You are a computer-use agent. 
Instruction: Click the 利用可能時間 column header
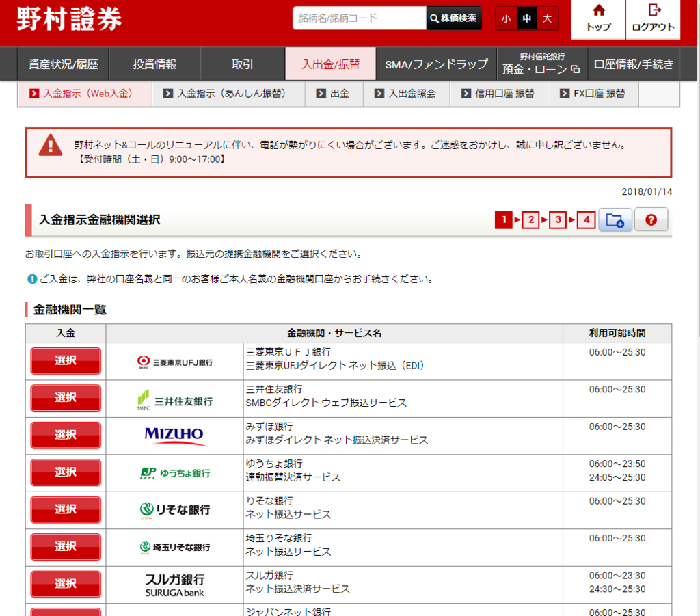[x=617, y=333]
